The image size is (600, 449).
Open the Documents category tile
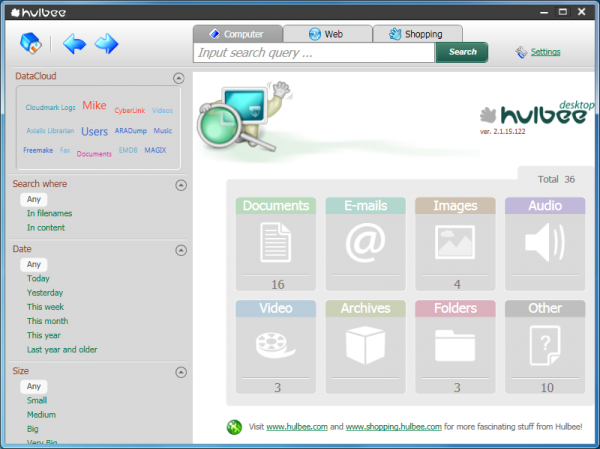pyautogui.click(x=276, y=244)
